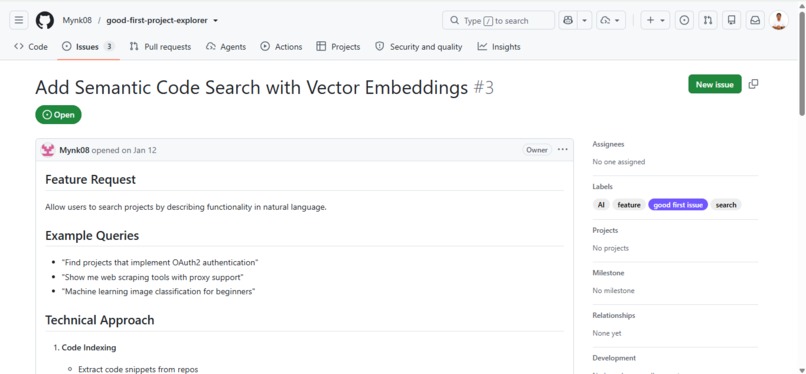Click the issue title text
This screenshot has height=374, width=806.
click(x=252, y=88)
